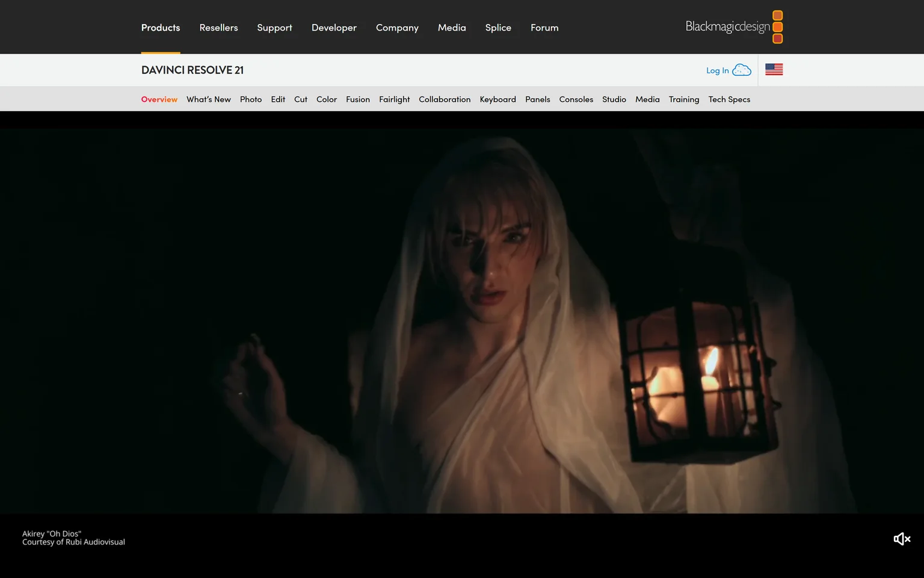Open the Consoles tab
This screenshot has width=924, height=578.
(576, 99)
